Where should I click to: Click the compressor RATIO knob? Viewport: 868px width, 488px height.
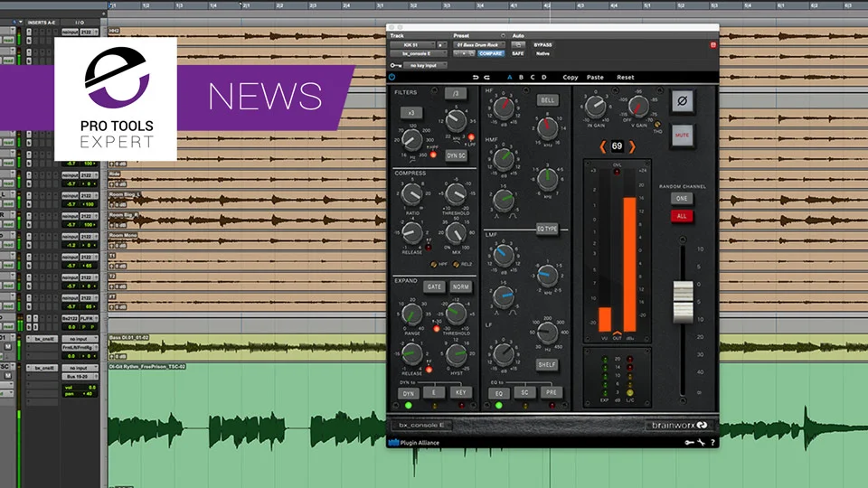pos(412,194)
